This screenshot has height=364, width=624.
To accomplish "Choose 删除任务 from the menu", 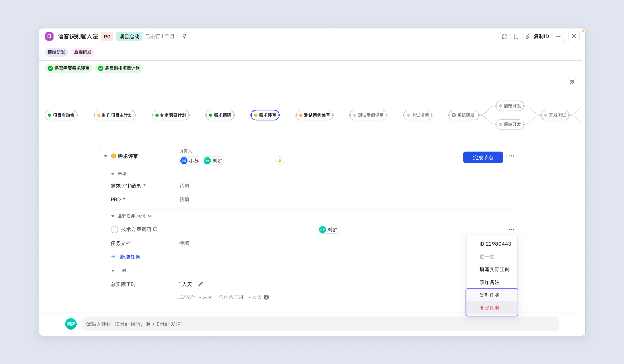I will point(492,308).
